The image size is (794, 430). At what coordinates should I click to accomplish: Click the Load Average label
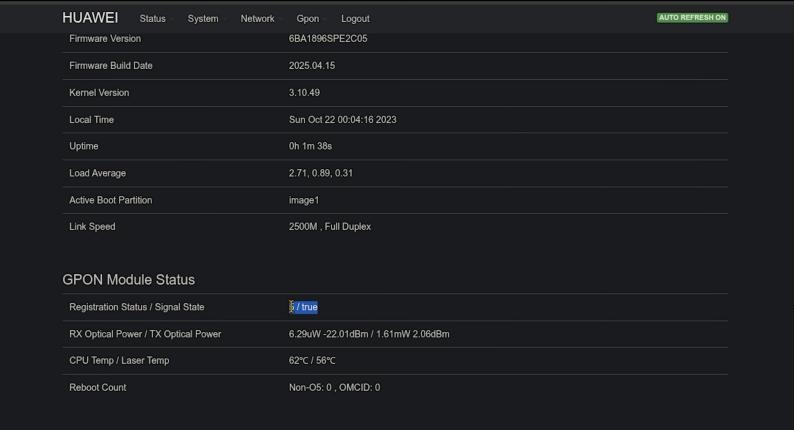pyautogui.click(x=97, y=173)
